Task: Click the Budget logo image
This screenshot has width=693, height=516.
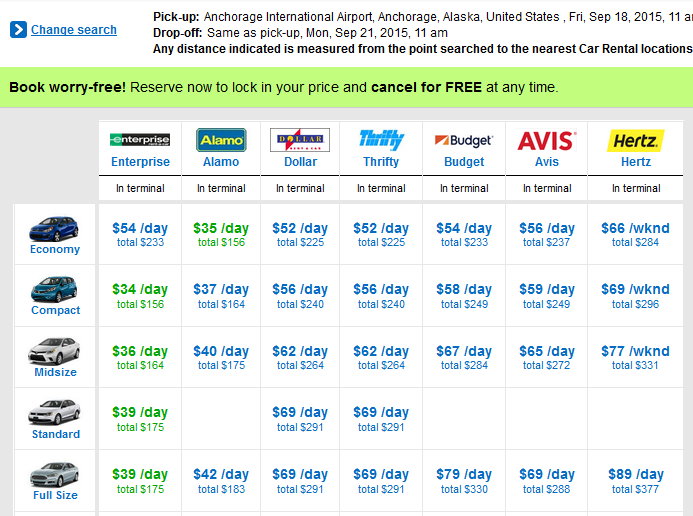Action: tap(464, 140)
